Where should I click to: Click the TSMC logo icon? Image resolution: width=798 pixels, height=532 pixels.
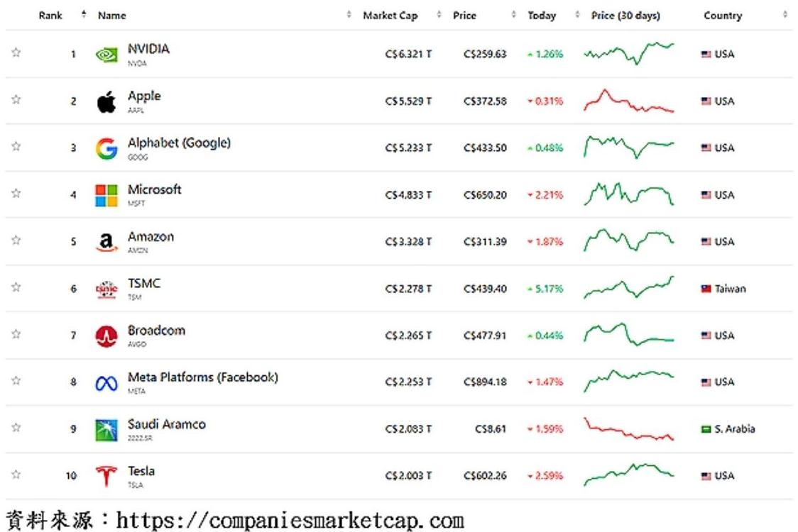pos(106,289)
